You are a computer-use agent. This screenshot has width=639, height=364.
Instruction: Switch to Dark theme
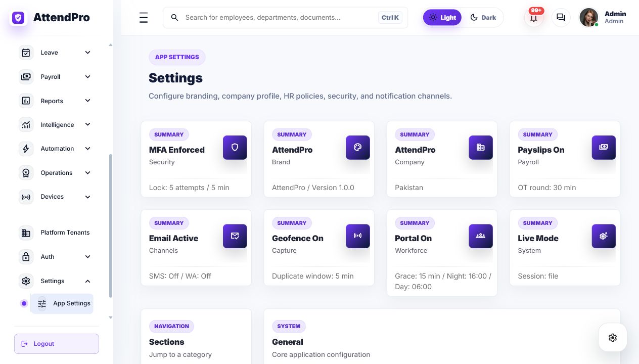pyautogui.click(x=483, y=18)
